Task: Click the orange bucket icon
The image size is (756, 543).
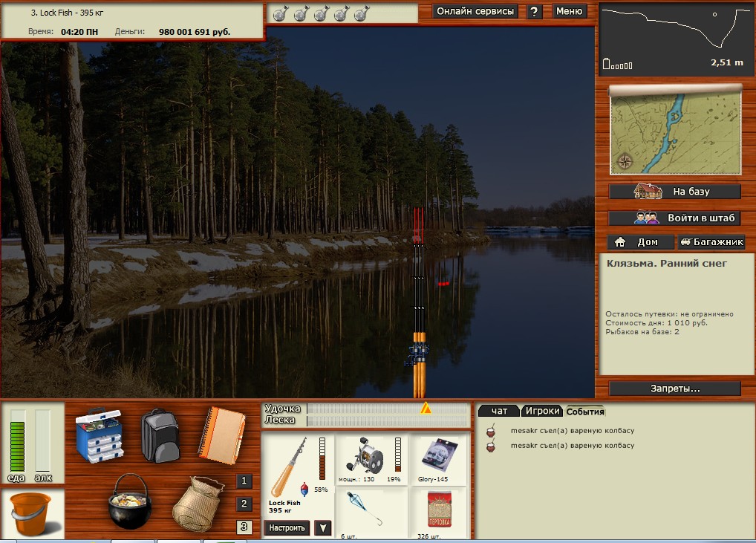Action: (33, 514)
